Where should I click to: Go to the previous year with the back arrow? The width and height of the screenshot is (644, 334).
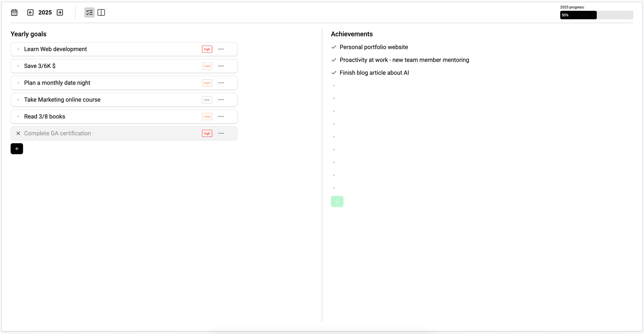click(30, 12)
